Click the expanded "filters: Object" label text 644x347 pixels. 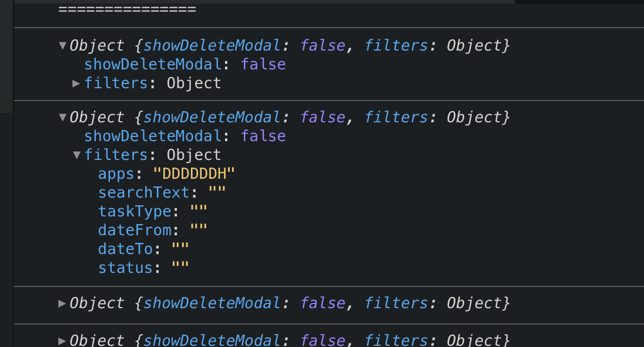[153, 155]
